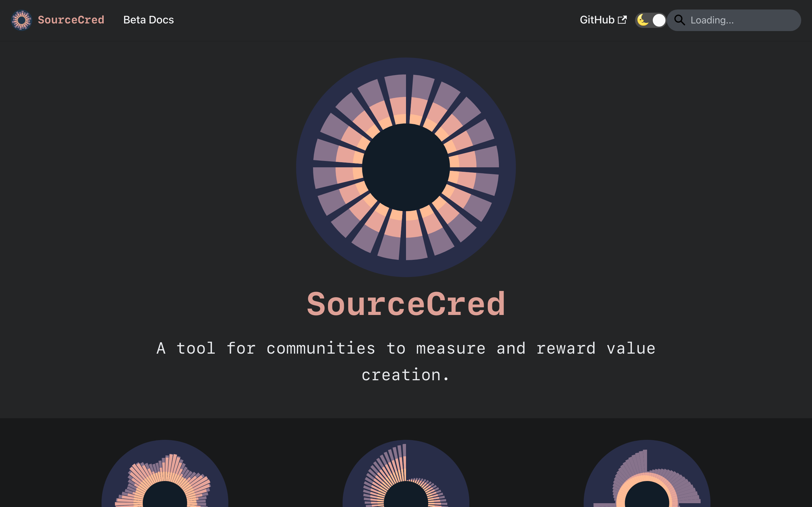Screen dimensions: 812x507
Task: Click the SourceCred logo icon in navbar
Action: click(x=22, y=20)
